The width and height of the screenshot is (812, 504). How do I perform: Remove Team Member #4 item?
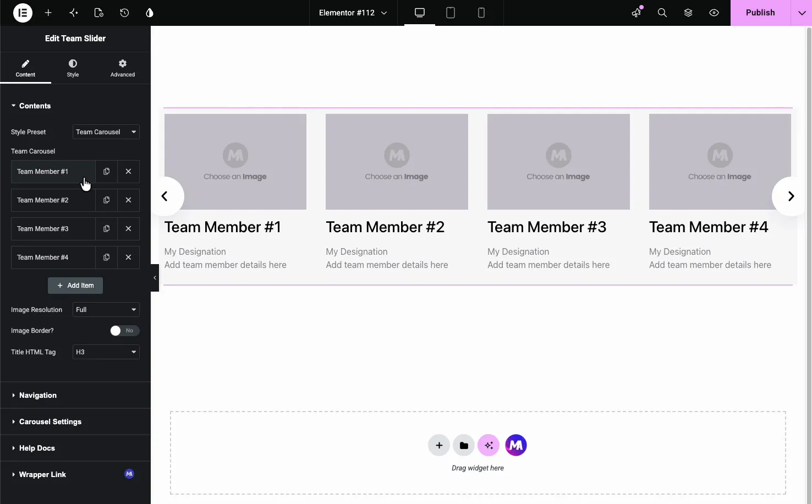pos(128,258)
